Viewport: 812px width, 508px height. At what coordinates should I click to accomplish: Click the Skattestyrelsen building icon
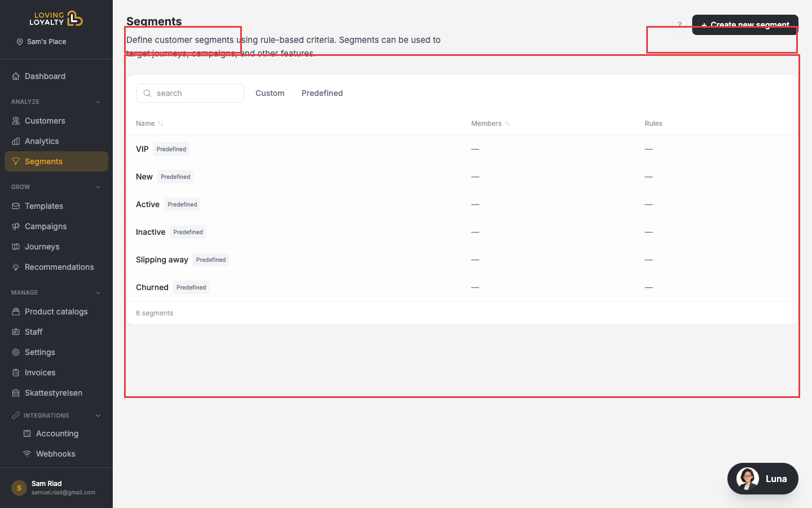pos(16,393)
